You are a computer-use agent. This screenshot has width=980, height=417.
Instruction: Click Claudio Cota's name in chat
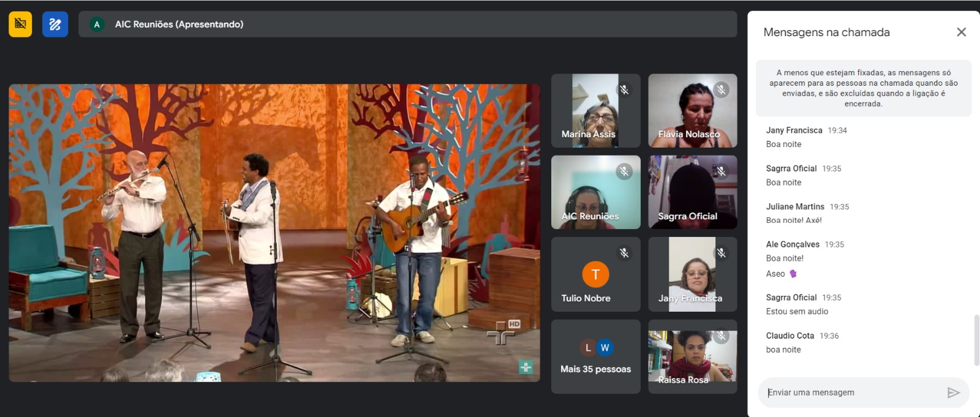790,336
